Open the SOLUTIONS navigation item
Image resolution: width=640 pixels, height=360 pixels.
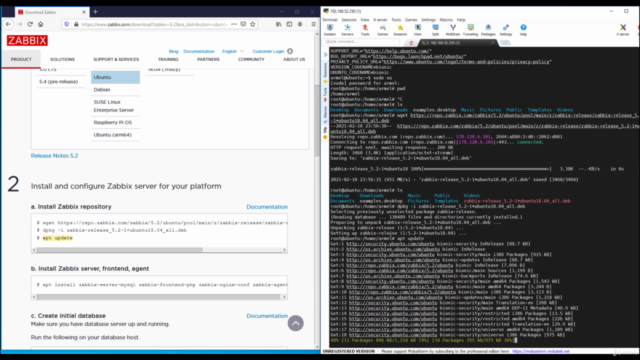coord(62,60)
